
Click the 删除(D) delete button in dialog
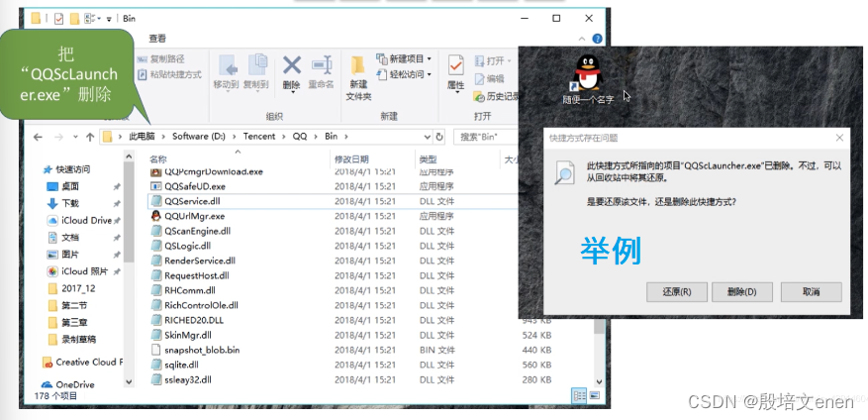[742, 292]
